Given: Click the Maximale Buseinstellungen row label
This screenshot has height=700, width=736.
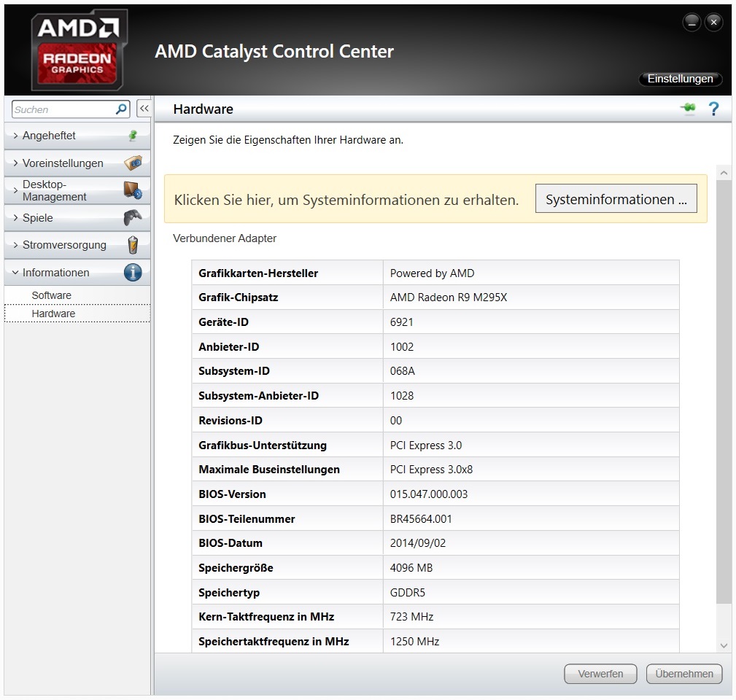Looking at the screenshot, I should (269, 470).
